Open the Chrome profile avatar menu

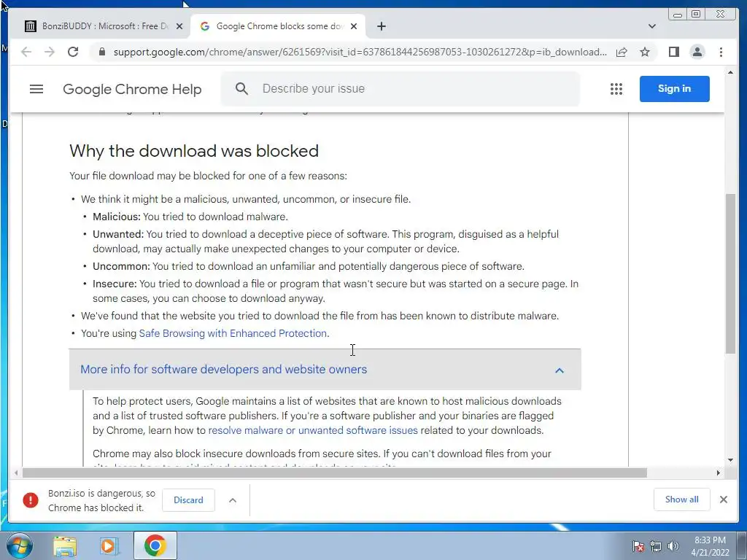point(697,52)
